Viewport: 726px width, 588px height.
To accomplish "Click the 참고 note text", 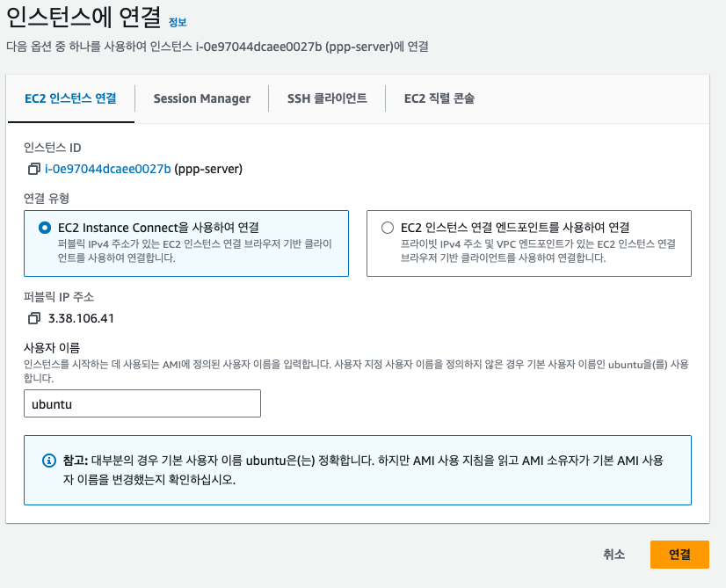I will click(x=363, y=469).
